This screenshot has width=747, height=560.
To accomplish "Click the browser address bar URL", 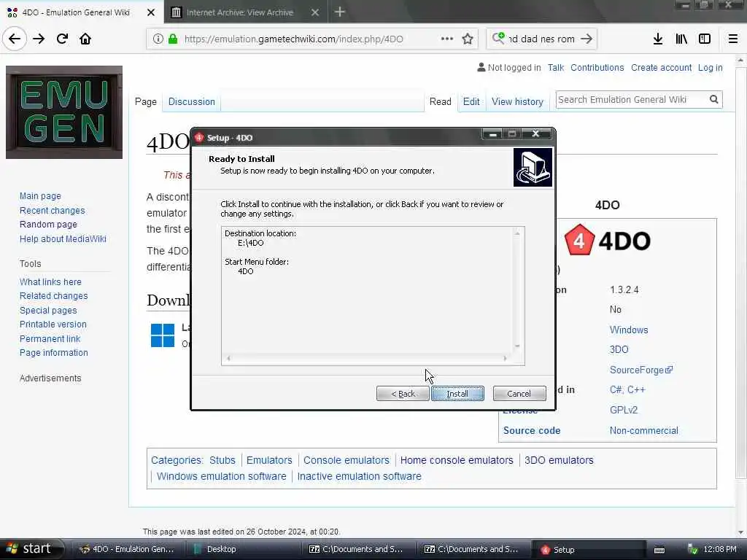I will coord(293,39).
